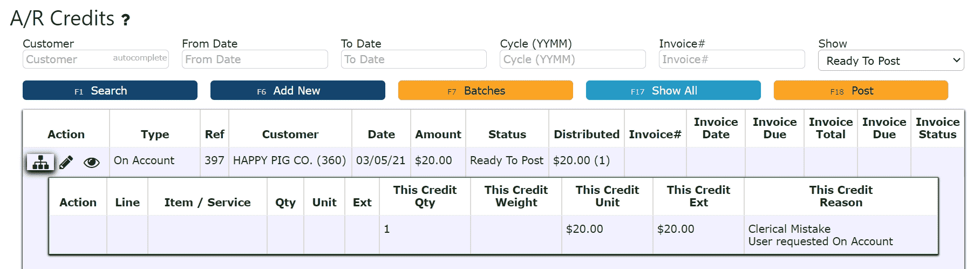The height and width of the screenshot is (269, 980).
Task: Click the F6 Add New button
Action: [x=298, y=90]
